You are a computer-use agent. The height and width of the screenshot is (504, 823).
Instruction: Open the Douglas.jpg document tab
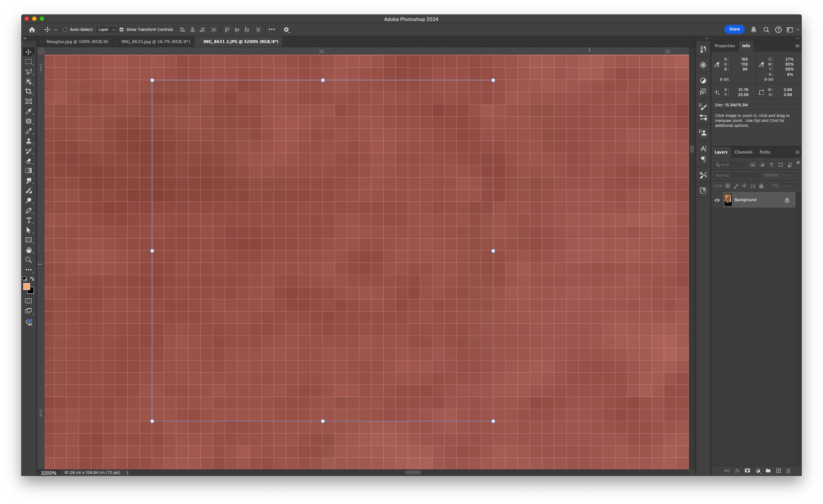pos(77,42)
